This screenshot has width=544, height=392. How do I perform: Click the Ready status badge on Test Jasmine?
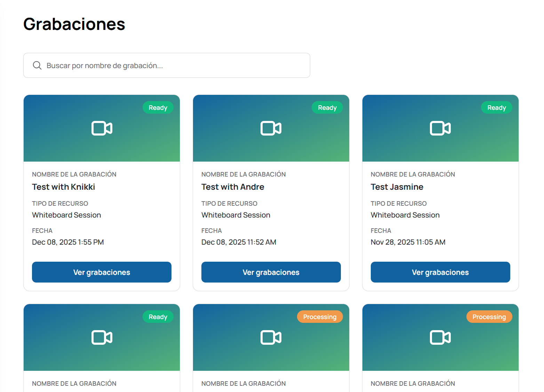coord(496,107)
